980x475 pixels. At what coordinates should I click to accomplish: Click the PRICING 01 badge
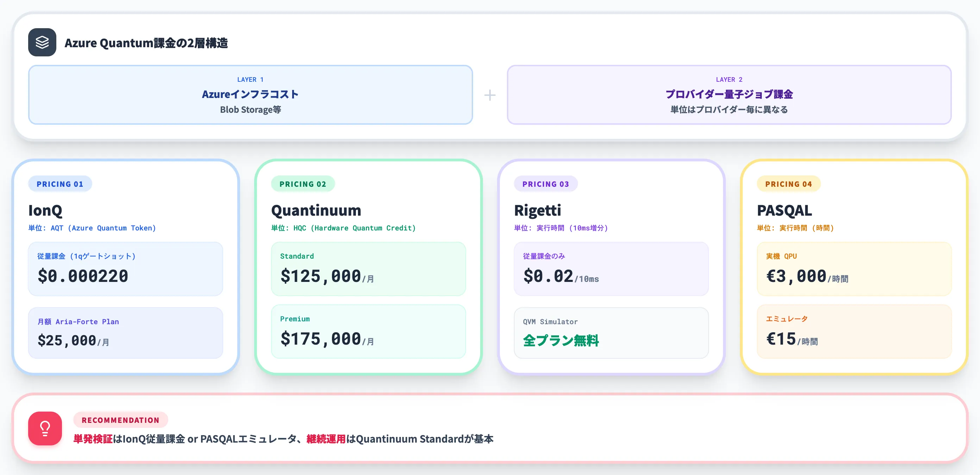(x=60, y=184)
